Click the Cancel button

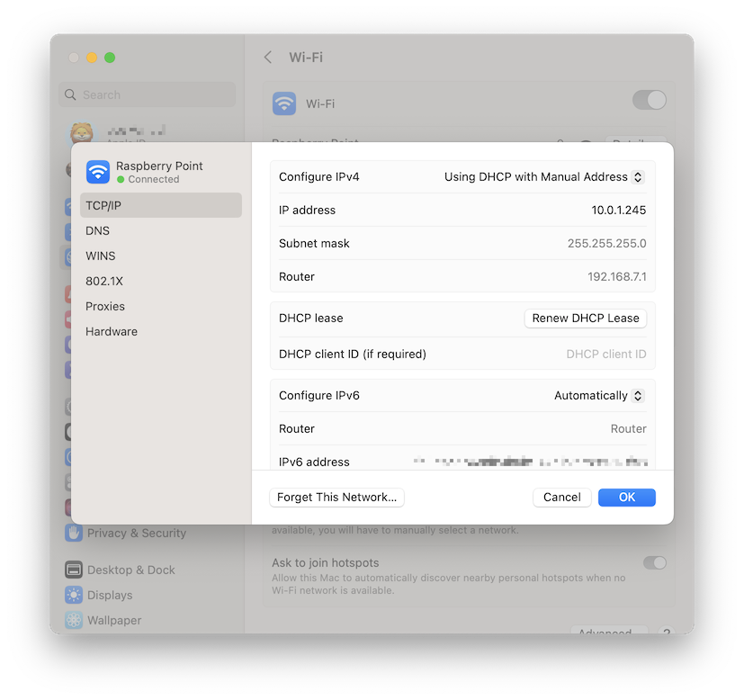561,498
